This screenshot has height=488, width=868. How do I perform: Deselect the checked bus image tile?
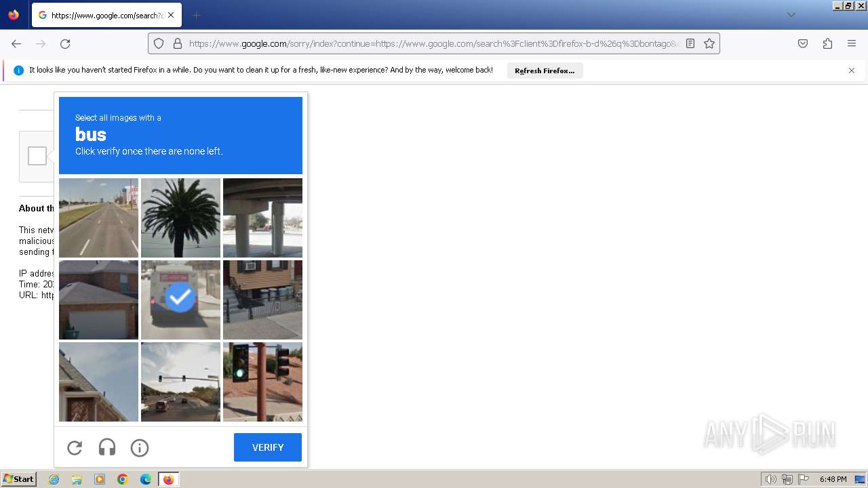pyautogui.click(x=180, y=300)
